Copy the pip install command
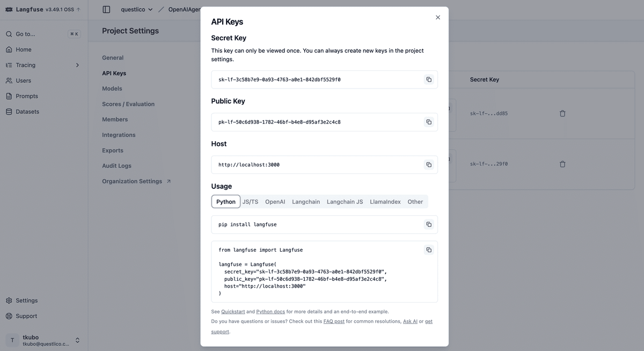Viewport: 644px width, 351px height. pyautogui.click(x=428, y=224)
